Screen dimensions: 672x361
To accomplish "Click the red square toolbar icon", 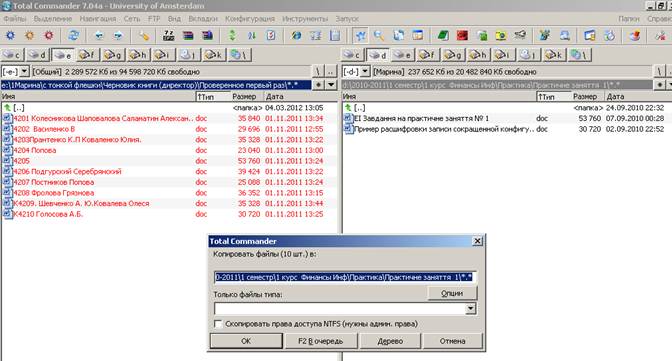I will tap(462, 36).
